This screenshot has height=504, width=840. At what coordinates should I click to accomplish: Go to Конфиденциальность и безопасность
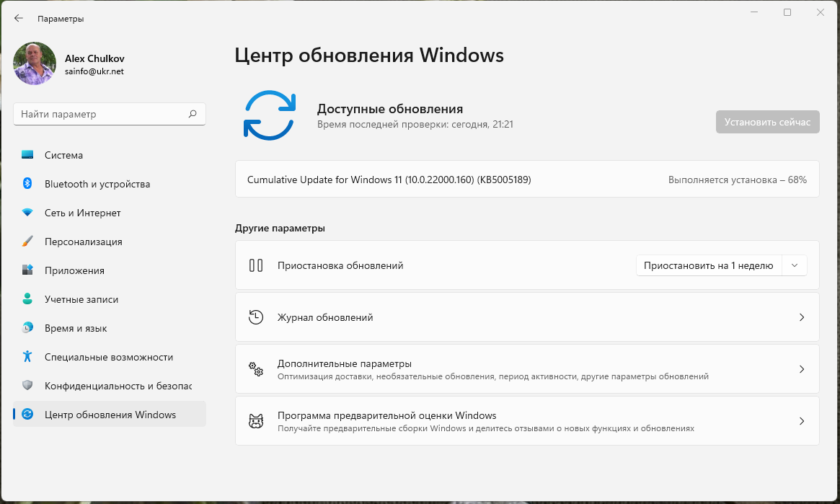(110, 386)
